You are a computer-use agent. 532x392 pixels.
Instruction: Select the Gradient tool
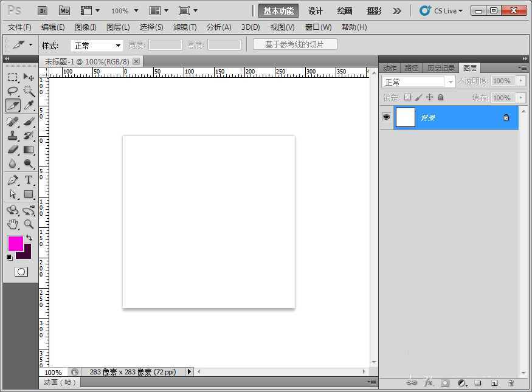(29, 150)
